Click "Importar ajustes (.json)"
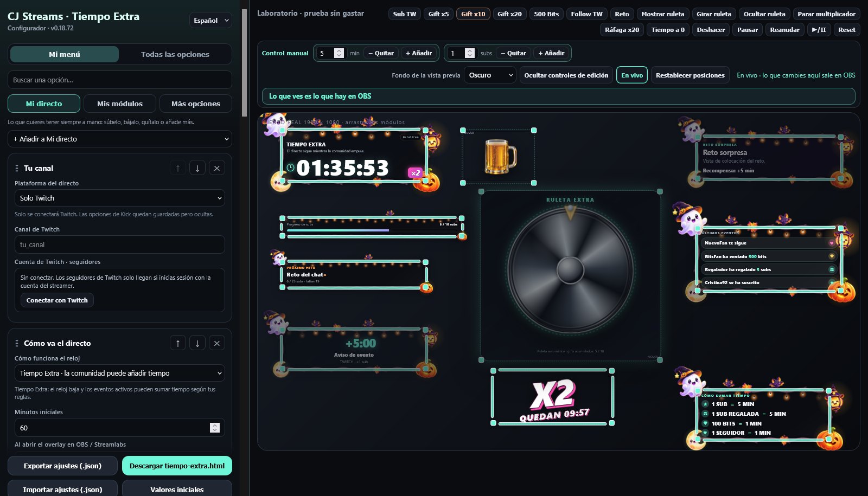868x496 pixels. (62, 489)
